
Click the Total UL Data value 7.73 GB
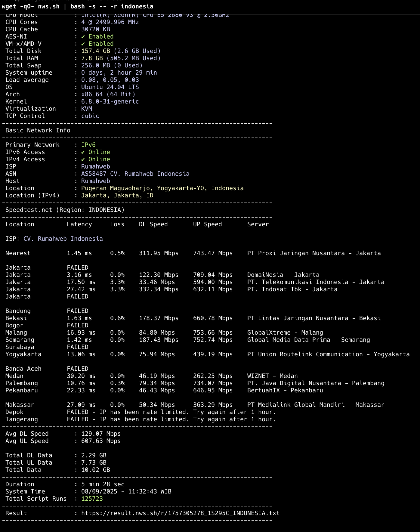click(94, 462)
